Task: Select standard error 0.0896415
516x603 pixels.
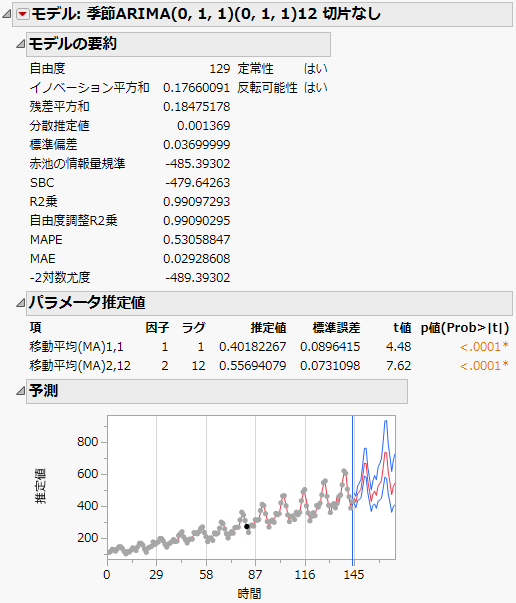Action: click(x=330, y=346)
